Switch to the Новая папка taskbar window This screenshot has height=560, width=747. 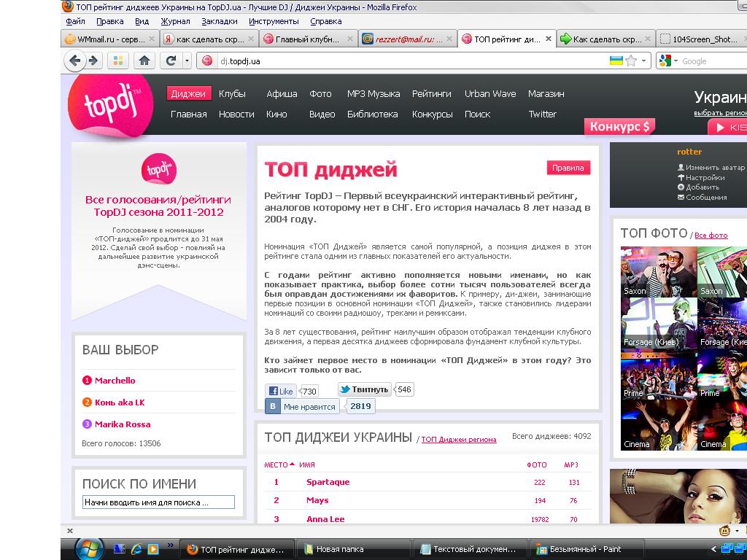(352, 550)
